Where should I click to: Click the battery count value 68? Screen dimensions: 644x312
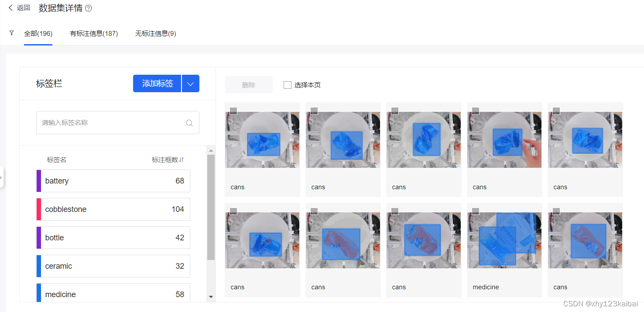(180, 181)
